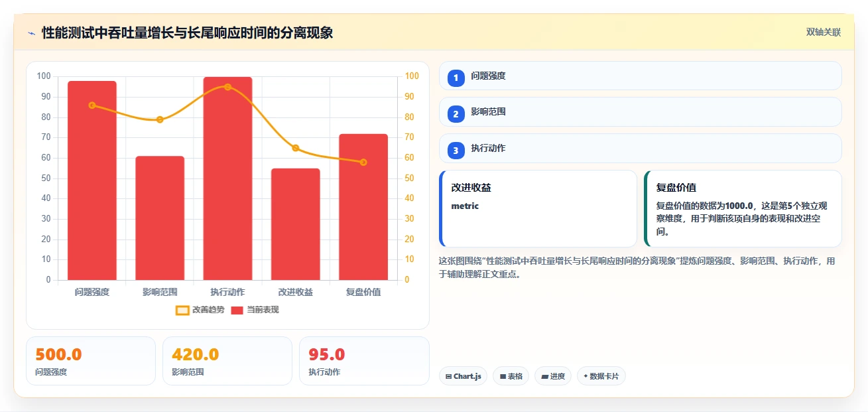Click the lightning icon beside the title
This screenshot has width=868, height=412.
[31, 33]
